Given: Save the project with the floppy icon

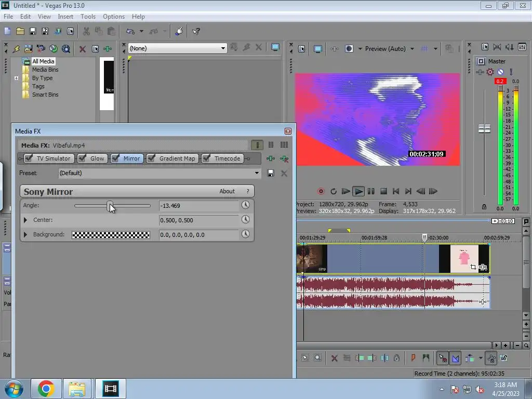Looking at the screenshot, I should coord(33,31).
